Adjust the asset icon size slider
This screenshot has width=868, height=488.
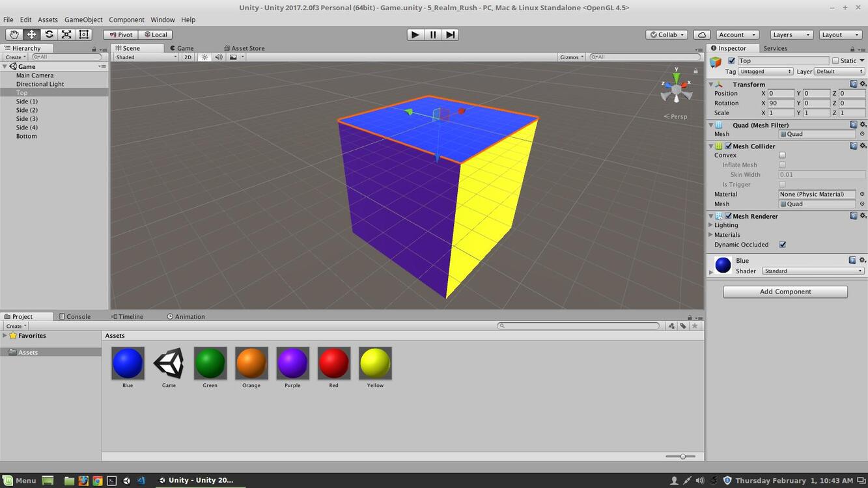tap(682, 457)
